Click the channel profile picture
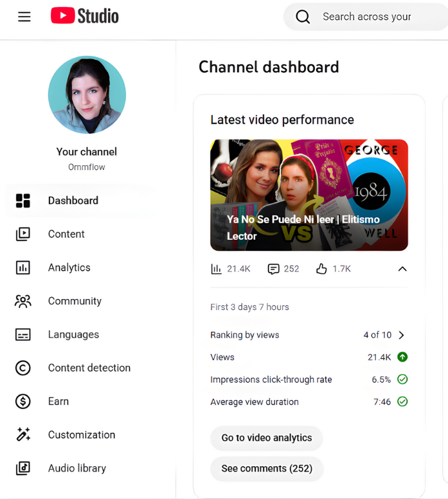Image resolution: width=448 pixels, height=499 pixels. tap(87, 95)
